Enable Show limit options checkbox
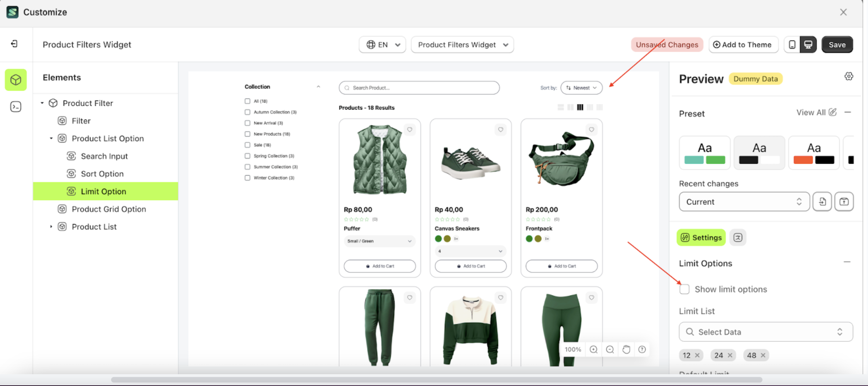This screenshot has height=386, width=868. pos(684,289)
